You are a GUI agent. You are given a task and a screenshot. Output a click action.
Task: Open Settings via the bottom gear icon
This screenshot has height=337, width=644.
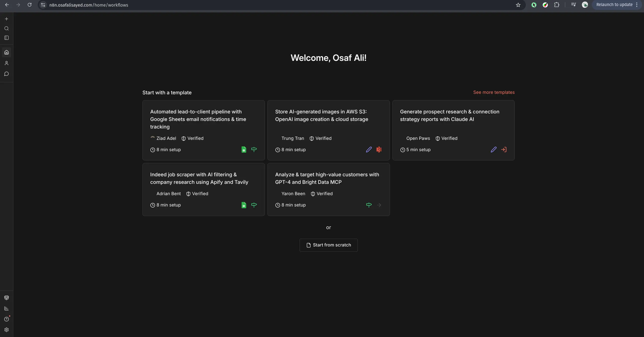pyautogui.click(x=7, y=330)
